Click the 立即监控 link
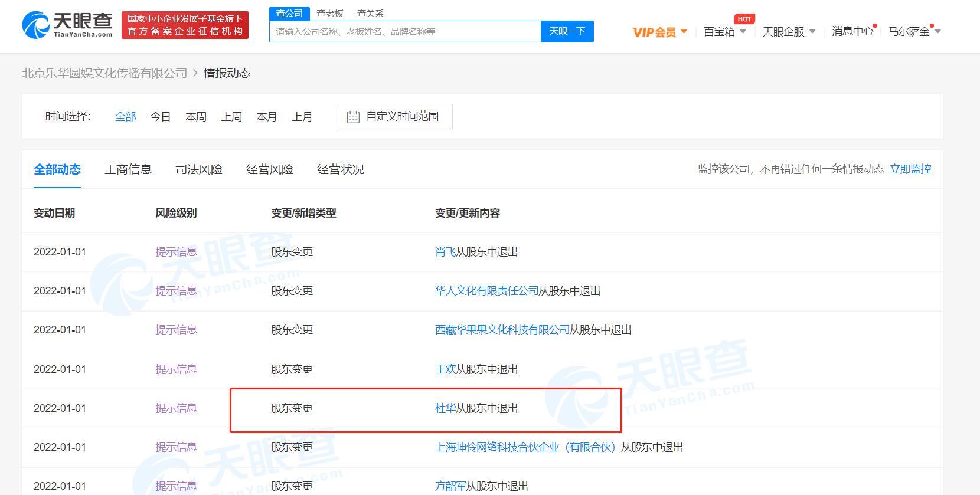 (x=910, y=169)
